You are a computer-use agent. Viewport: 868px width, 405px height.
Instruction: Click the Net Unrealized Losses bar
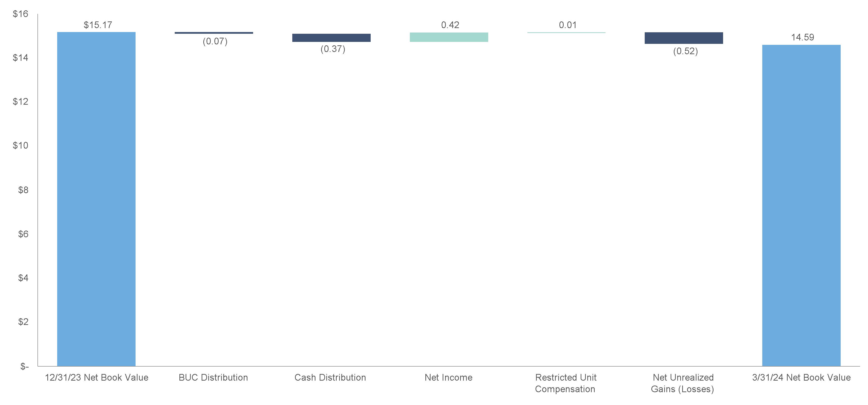pos(684,38)
